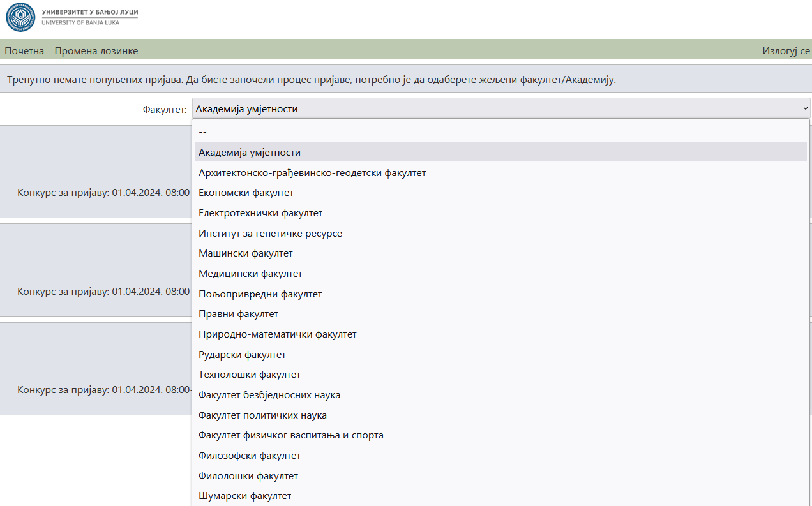812x506 pixels.
Task: Choose Природно-математички факултет
Action: pyautogui.click(x=277, y=334)
